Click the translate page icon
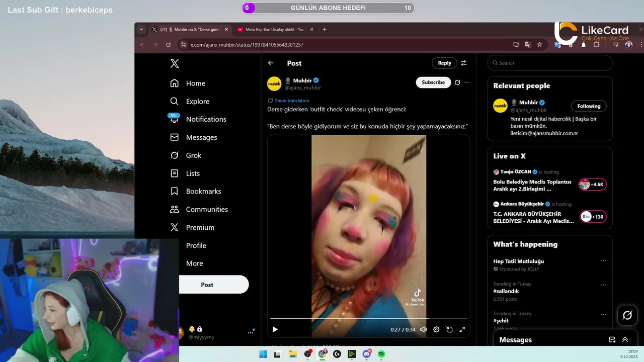This screenshot has height=362, width=644. (x=528, y=45)
